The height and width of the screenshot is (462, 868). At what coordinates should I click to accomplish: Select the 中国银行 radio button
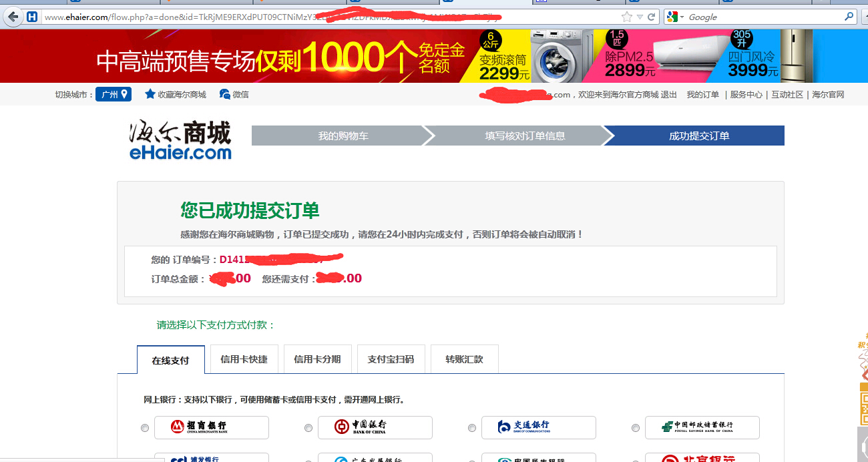click(308, 428)
